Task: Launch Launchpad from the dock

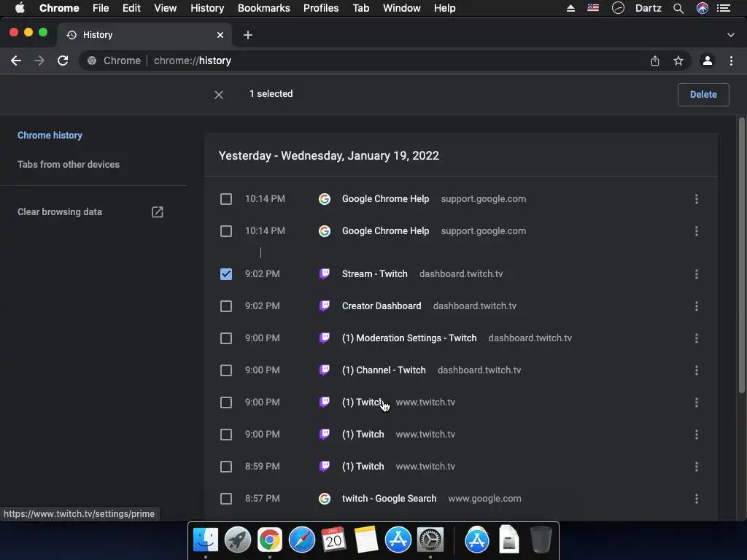Action: tap(238, 540)
